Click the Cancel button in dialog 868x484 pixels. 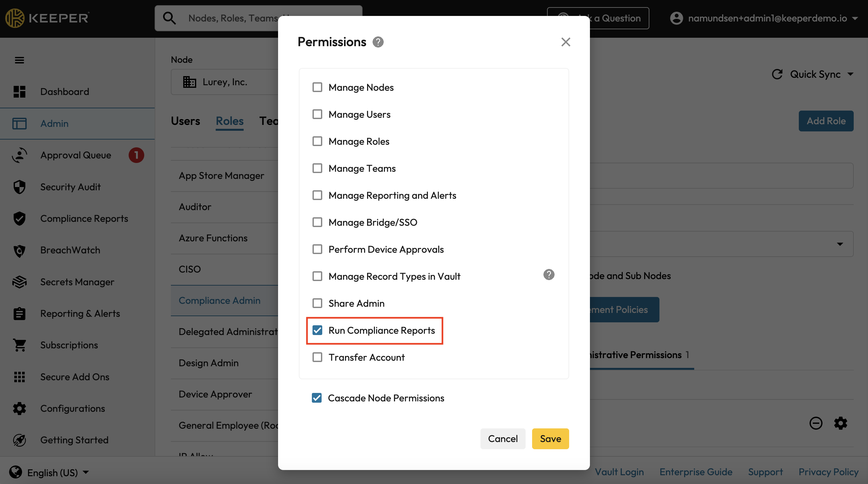pyautogui.click(x=503, y=438)
